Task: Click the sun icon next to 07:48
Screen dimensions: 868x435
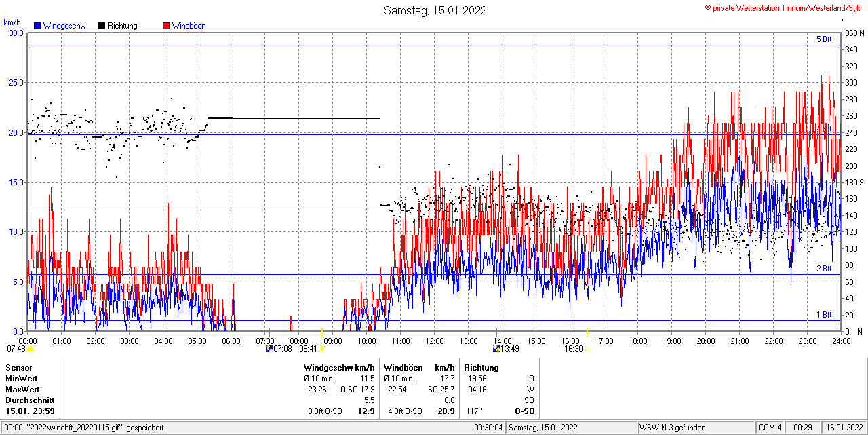Action: [x=31, y=349]
